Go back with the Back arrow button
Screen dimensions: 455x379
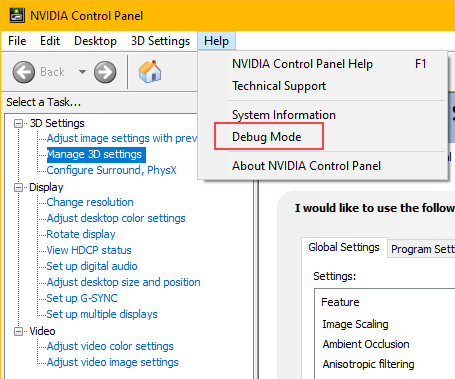point(24,72)
